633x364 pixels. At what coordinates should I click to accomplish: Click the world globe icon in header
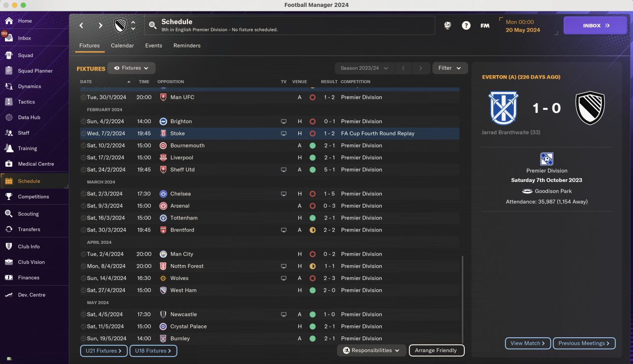pos(448,25)
